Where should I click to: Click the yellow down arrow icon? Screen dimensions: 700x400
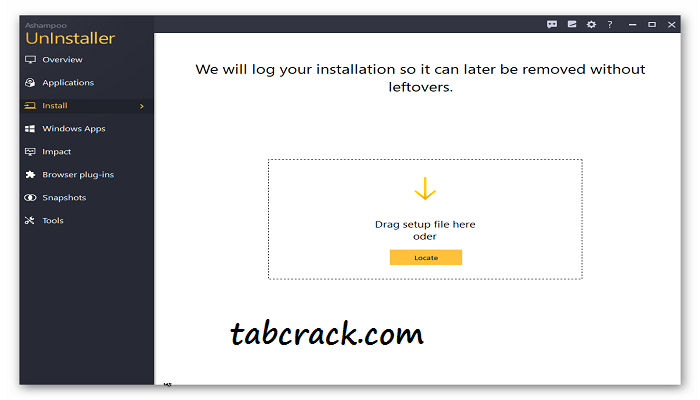[x=425, y=188]
